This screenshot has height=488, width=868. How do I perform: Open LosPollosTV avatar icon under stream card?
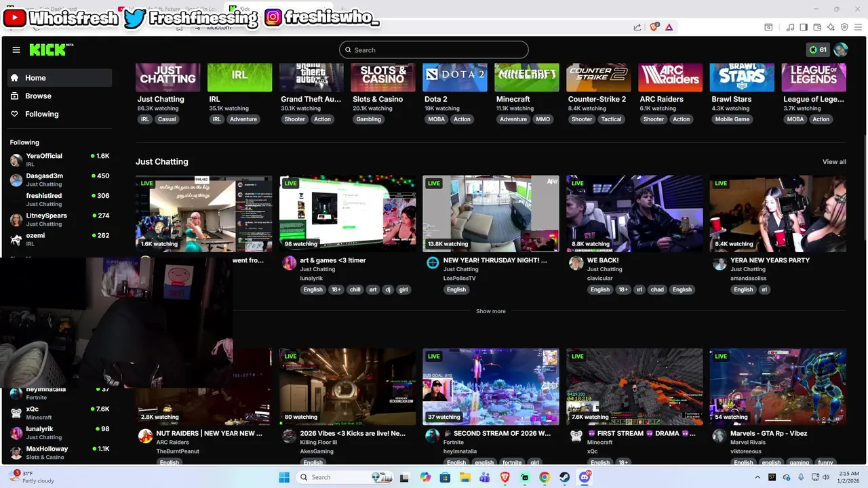coord(433,263)
